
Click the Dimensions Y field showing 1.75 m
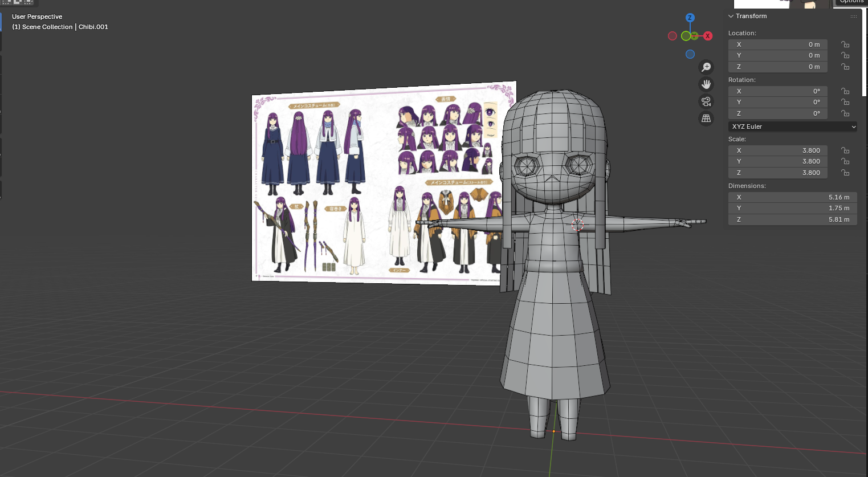[793, 208]
